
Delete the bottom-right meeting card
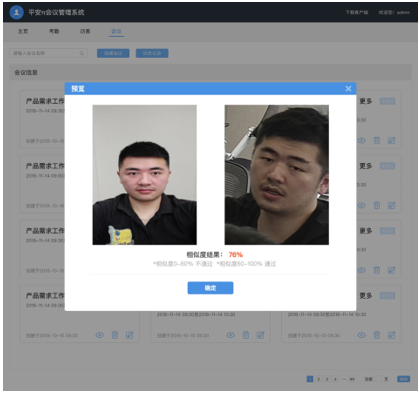[x=377, y=335]
